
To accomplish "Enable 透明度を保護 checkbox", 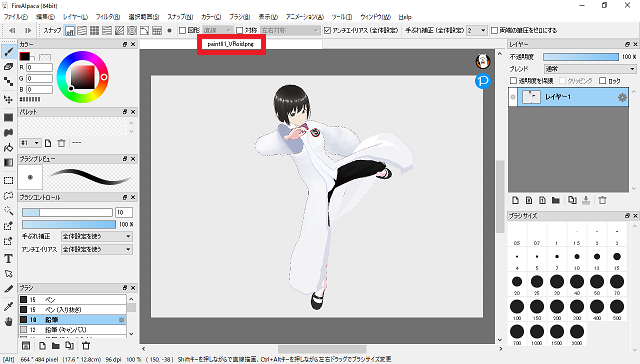I will tap(514, 81).
